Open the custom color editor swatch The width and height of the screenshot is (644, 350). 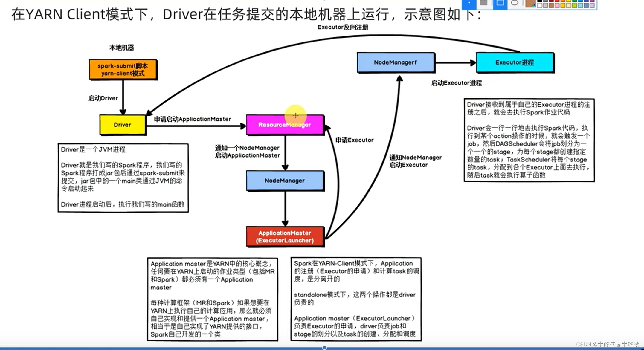pos(530,4)
